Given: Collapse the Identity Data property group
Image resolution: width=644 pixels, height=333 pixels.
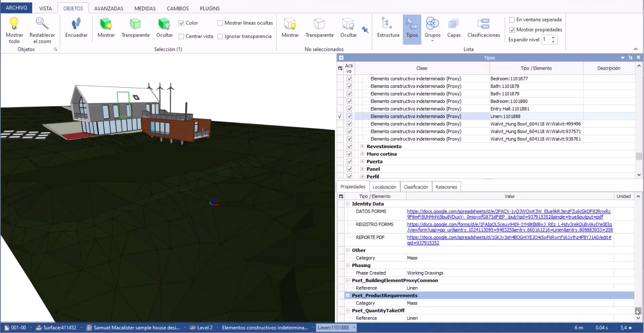Looking at the screenshot, I should (x=347, y=204).
